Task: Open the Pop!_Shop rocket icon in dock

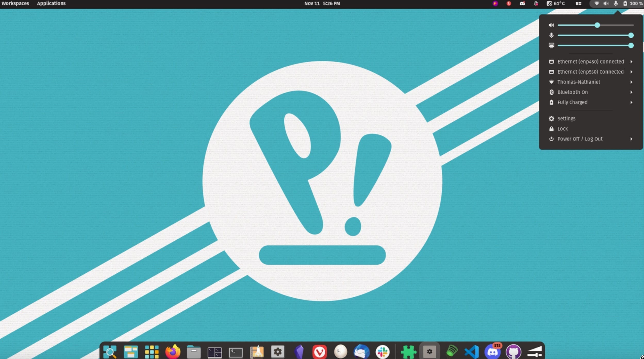Action: point(257,352)
